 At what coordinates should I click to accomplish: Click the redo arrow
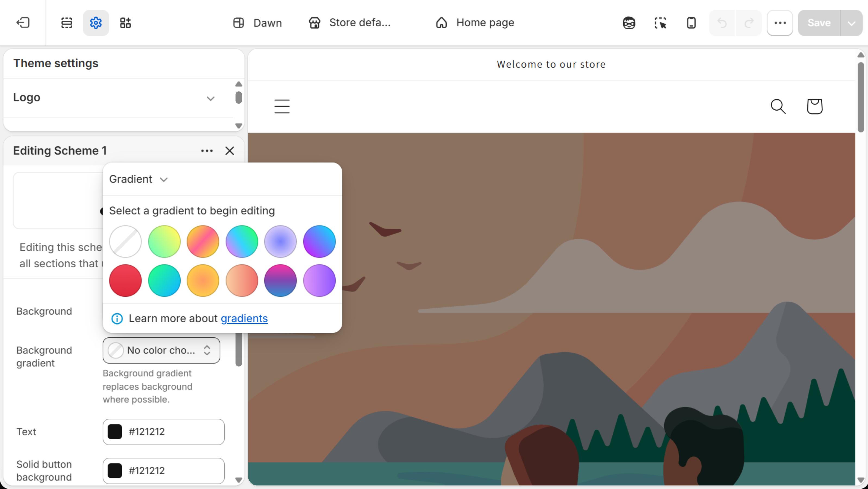749,23
